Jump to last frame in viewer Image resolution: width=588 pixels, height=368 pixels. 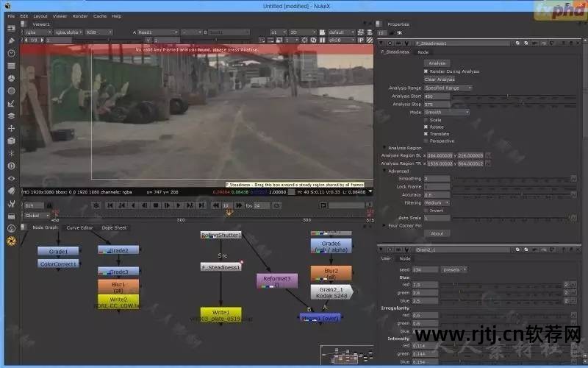[x=201, y=205]
